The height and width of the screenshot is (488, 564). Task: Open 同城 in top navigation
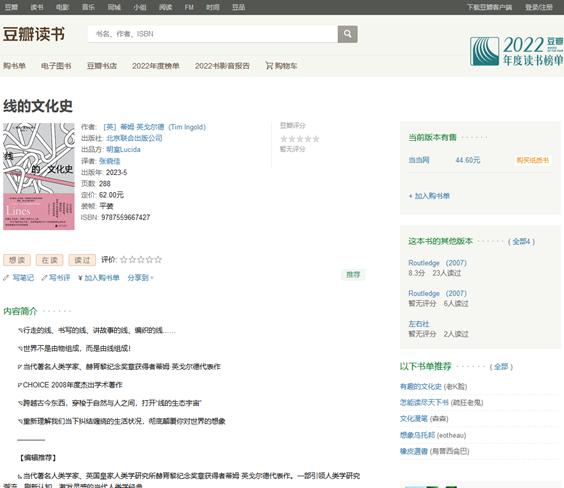[x=114, y=7]
